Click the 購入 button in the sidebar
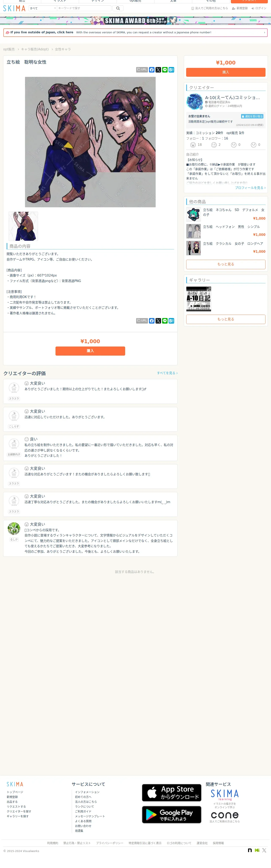271x868 pixels. [x=225, y=72]
